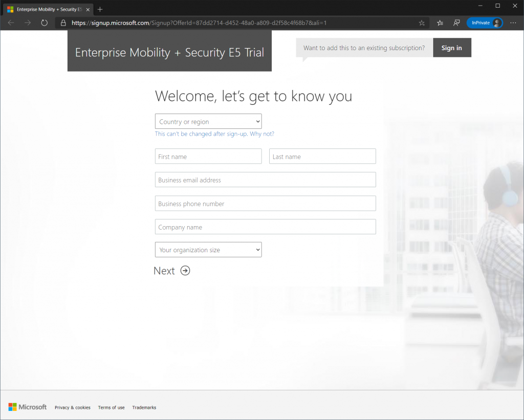Click the 'Enterprise Mobility + Security E5 Trial' heading
The height and width of the screenshot is (420, 524).
point(169,53)
